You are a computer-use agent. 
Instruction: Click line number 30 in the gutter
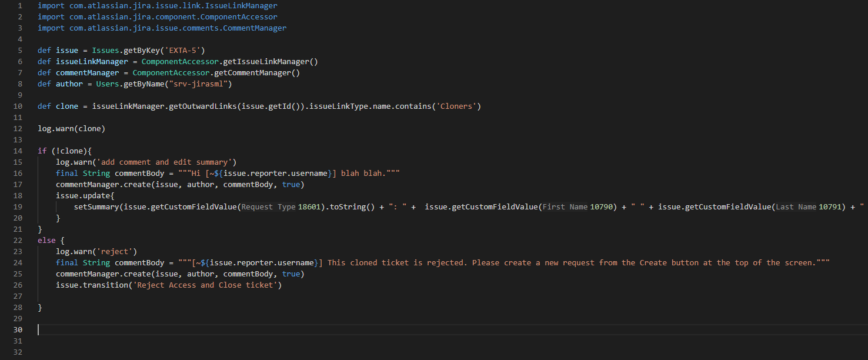click(x=18, y=329)
